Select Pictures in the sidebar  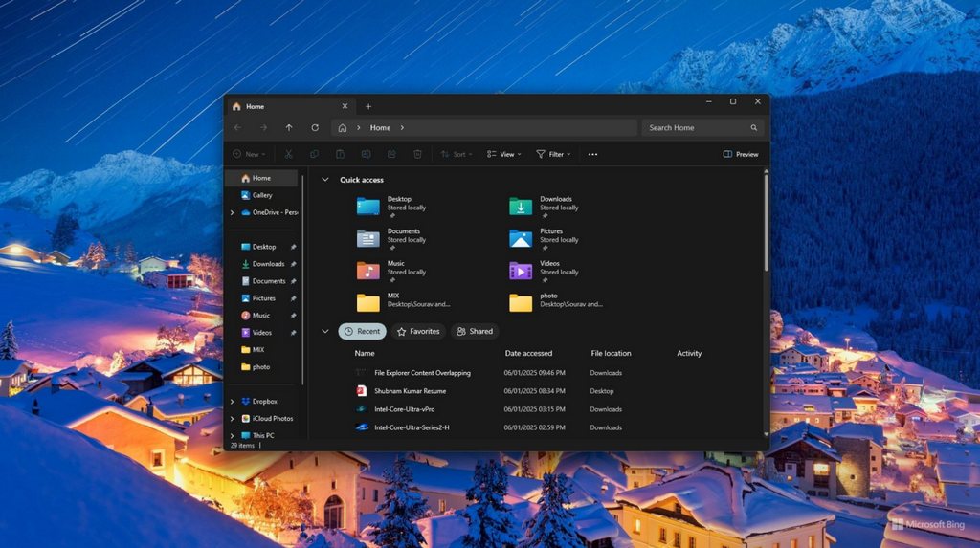263,298
